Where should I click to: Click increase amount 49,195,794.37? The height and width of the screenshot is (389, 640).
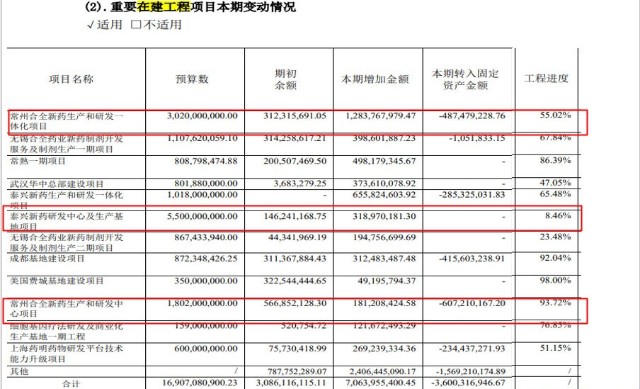point(387,281)
